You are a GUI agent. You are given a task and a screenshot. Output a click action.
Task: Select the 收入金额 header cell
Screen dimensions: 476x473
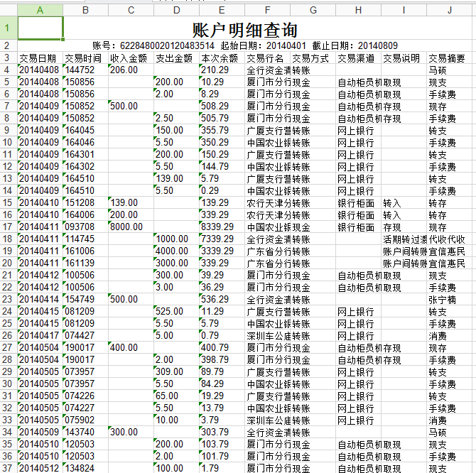(131, 58)
